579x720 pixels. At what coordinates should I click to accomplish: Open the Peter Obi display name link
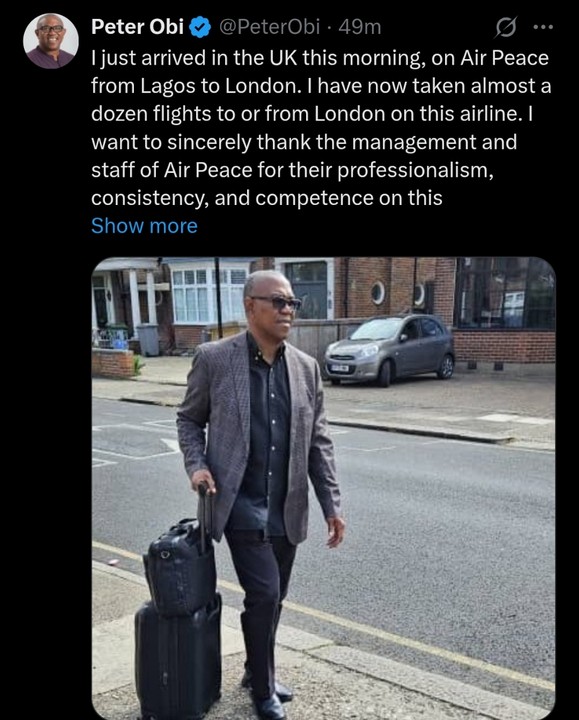138,27
